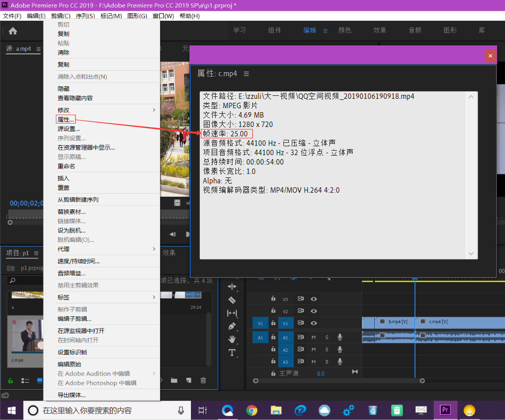Open the 序列(S) menu

86,16
